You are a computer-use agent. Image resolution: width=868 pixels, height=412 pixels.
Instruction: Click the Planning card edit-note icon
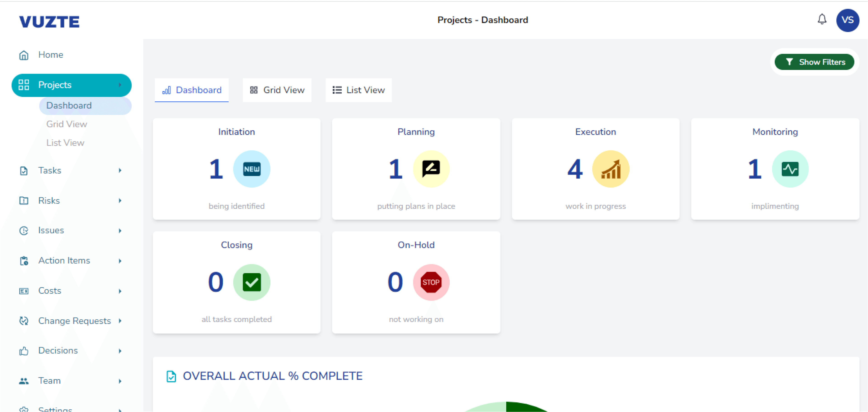point(431,169)
